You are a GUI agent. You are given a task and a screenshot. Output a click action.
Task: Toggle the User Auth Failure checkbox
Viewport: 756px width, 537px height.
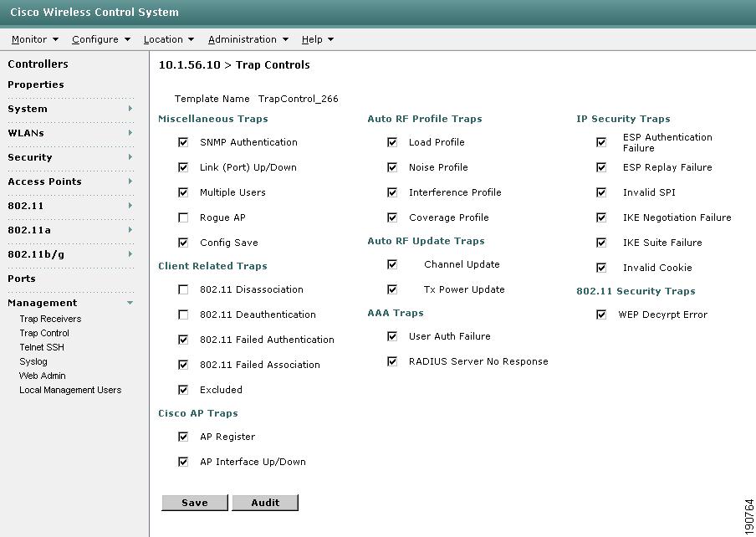click(x=392, y=336)
